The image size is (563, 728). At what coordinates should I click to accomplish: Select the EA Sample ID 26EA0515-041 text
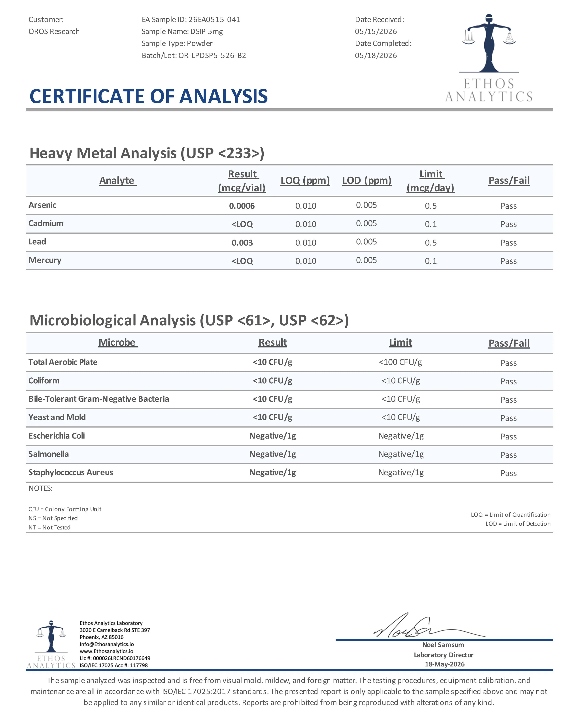point(191,20)
